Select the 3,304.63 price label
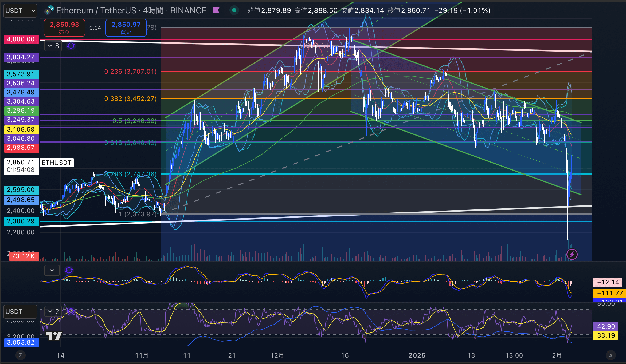This screenshot has width=626, height=364. point(21,101)
